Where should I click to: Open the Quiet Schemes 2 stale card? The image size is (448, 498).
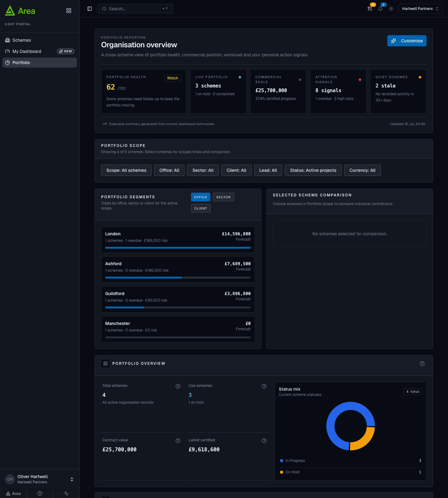398,92
